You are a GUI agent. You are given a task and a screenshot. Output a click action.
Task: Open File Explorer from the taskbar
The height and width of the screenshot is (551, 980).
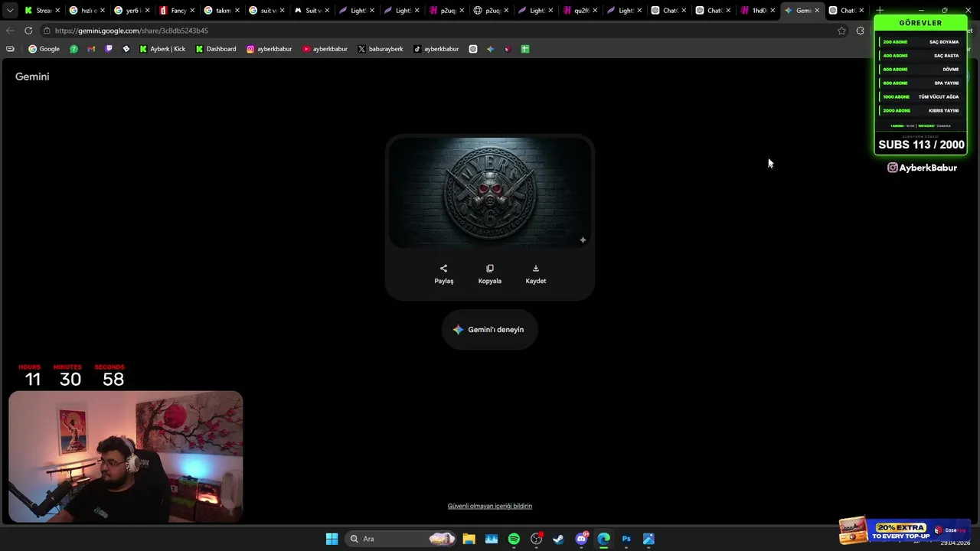pos(469,539)
